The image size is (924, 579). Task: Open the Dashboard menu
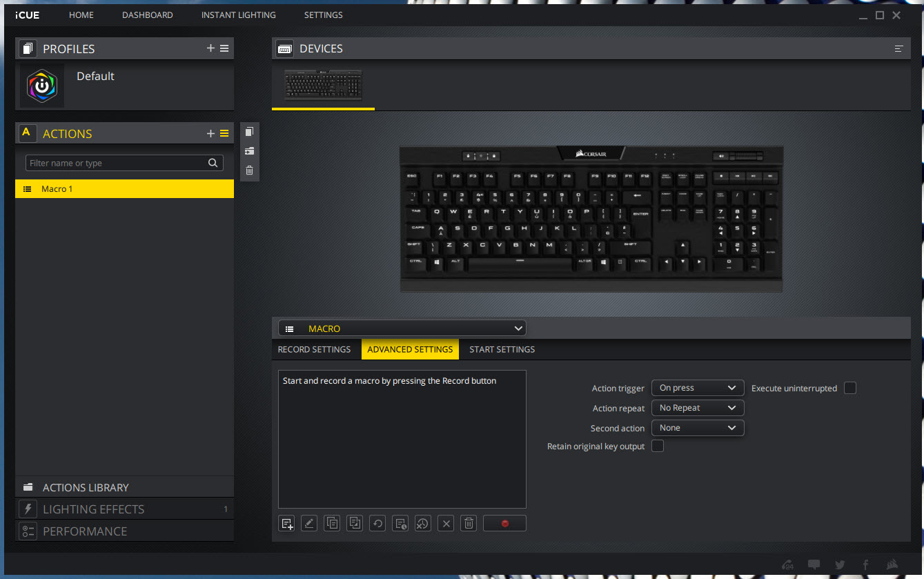pyautogui.click(x=148, y=14)
